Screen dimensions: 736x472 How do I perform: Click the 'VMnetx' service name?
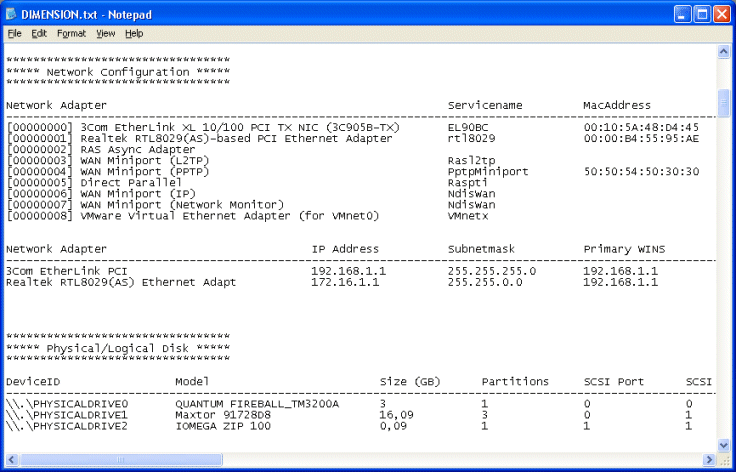point(468,216)
